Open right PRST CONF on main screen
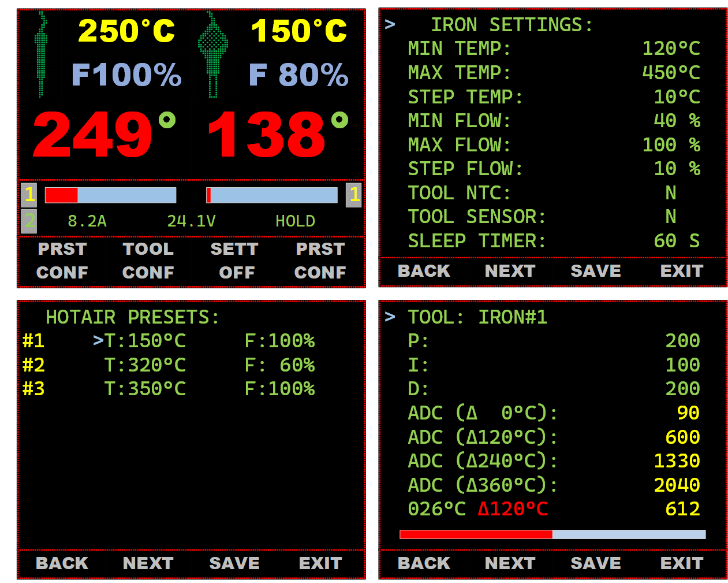Screen dimensions: 728x583 point(320,261)
